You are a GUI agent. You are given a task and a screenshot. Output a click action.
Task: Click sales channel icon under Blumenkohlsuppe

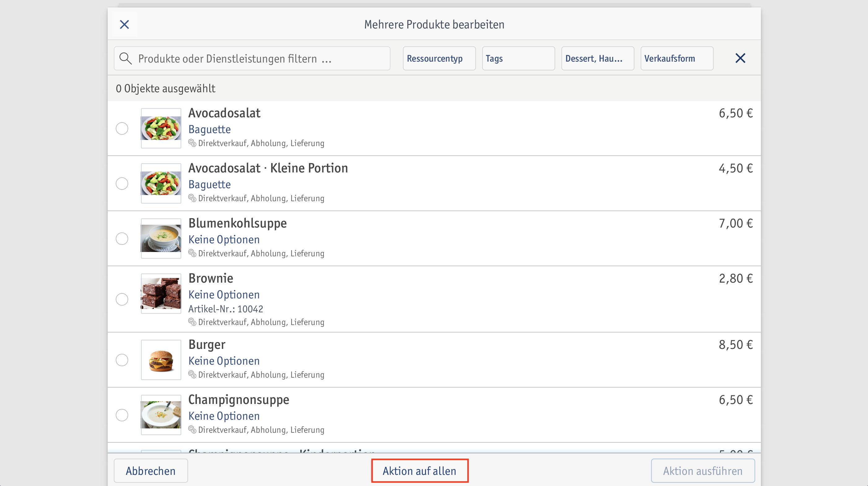pos(192,253)
